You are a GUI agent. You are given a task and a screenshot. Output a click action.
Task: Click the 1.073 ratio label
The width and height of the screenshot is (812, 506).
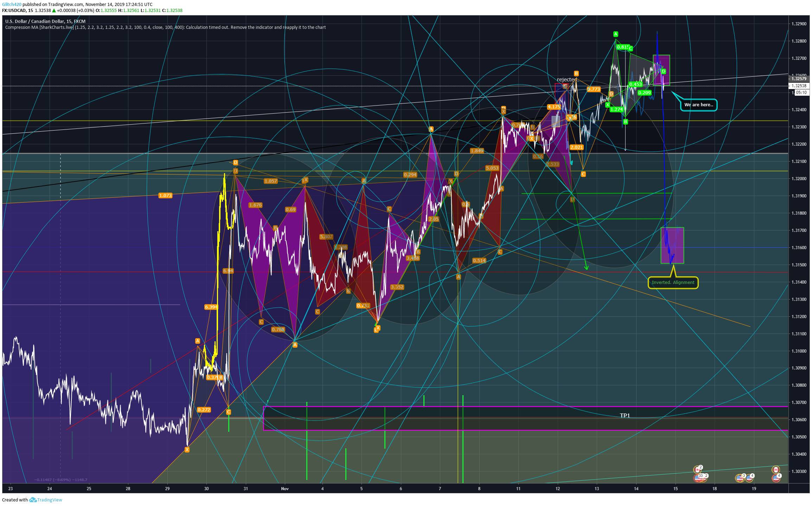tap(165, 195)
